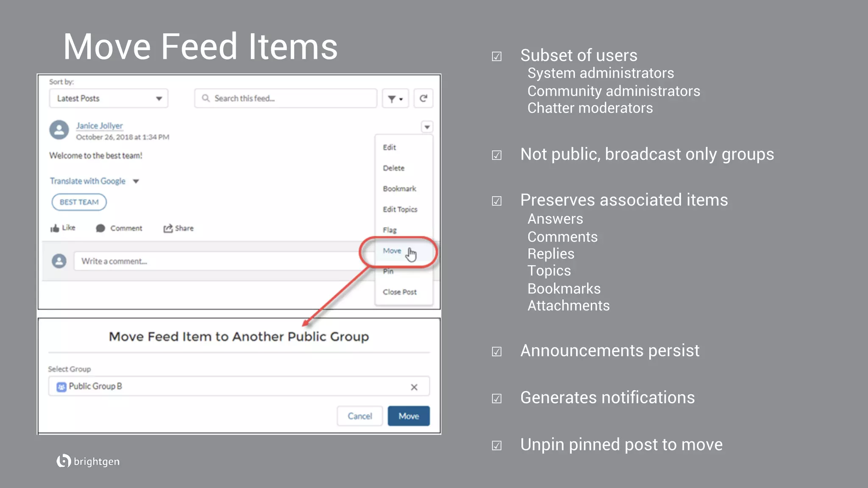
Task: Click the Search this feed field
Action: click(285, 98)
